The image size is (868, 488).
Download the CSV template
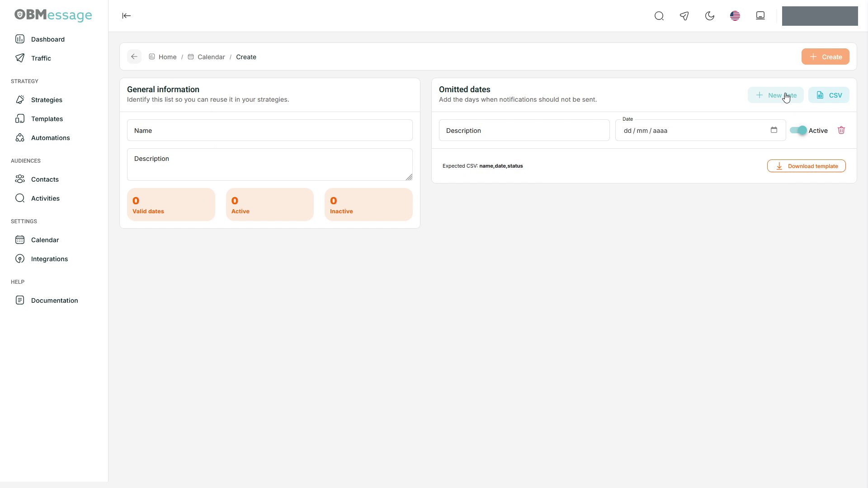coord(807,166)
